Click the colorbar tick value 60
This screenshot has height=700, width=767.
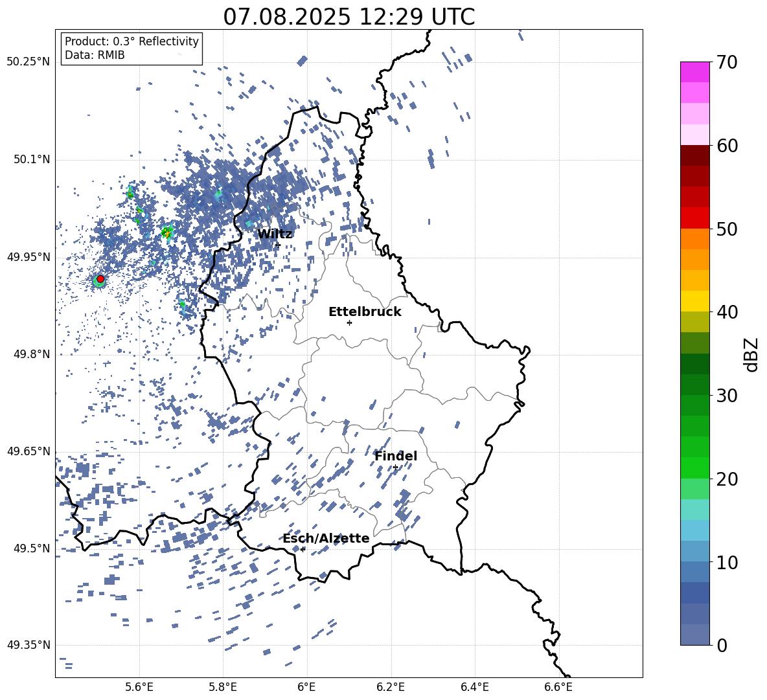click(x=727, y=146)
